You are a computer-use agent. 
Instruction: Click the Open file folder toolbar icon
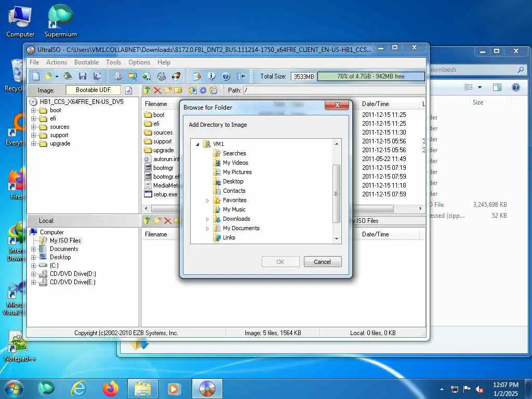point(48,76)
